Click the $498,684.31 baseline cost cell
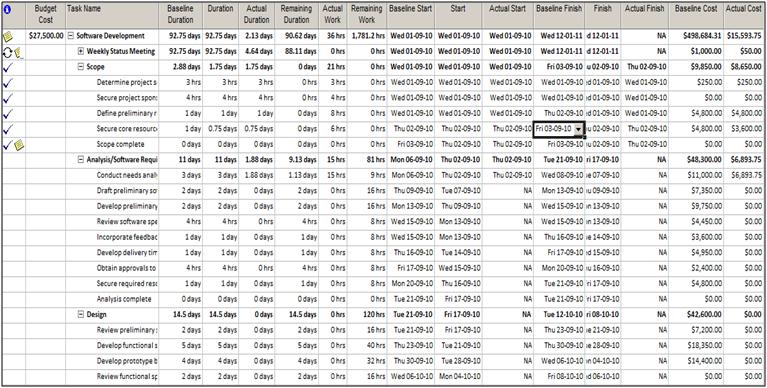 click(696, 36)
